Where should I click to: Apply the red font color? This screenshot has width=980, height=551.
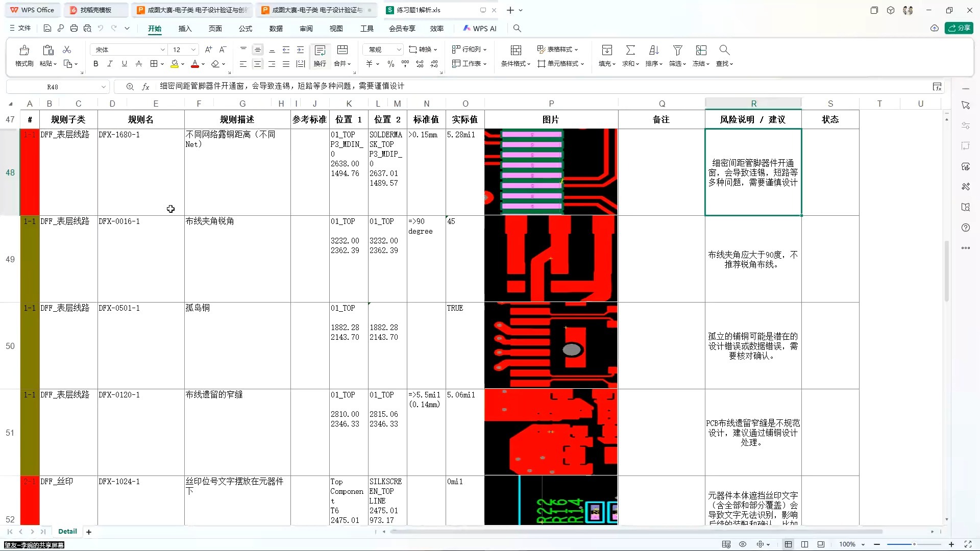pyautogui.click(x=194, y=64)
